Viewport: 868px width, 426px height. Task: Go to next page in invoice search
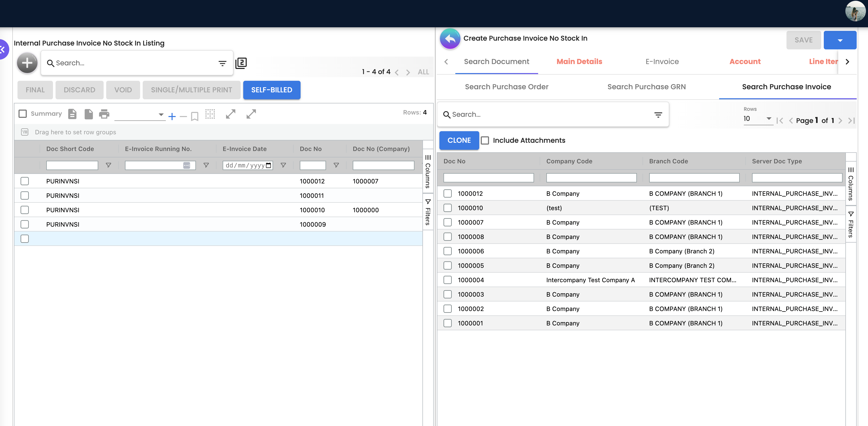pyautogui.click(x=840, y=121)
